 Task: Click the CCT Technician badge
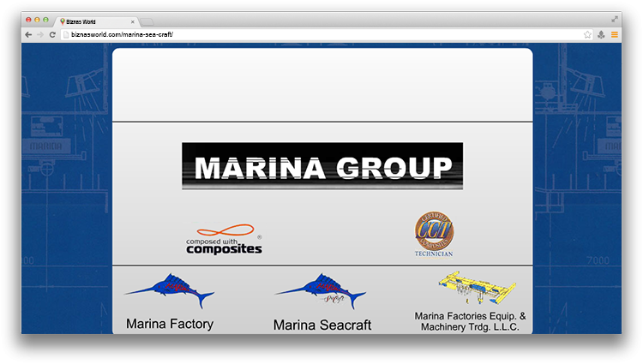pyautogui.click(x=434, y=235)
